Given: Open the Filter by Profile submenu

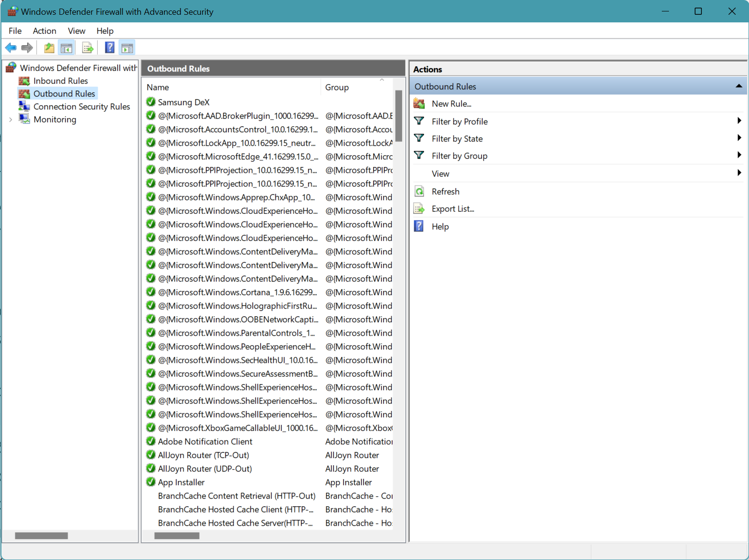Looking at the screenshot, I should (739, 121).
